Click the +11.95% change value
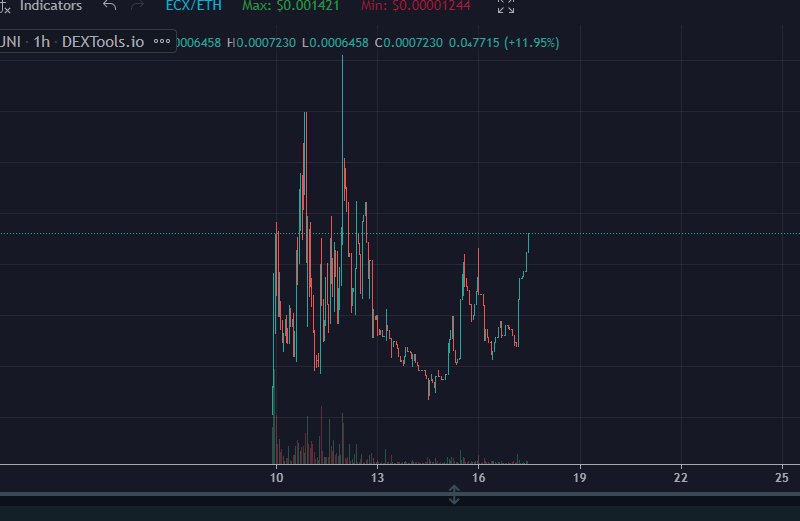This screenshot has height=521, width=800. pos(532,42)
